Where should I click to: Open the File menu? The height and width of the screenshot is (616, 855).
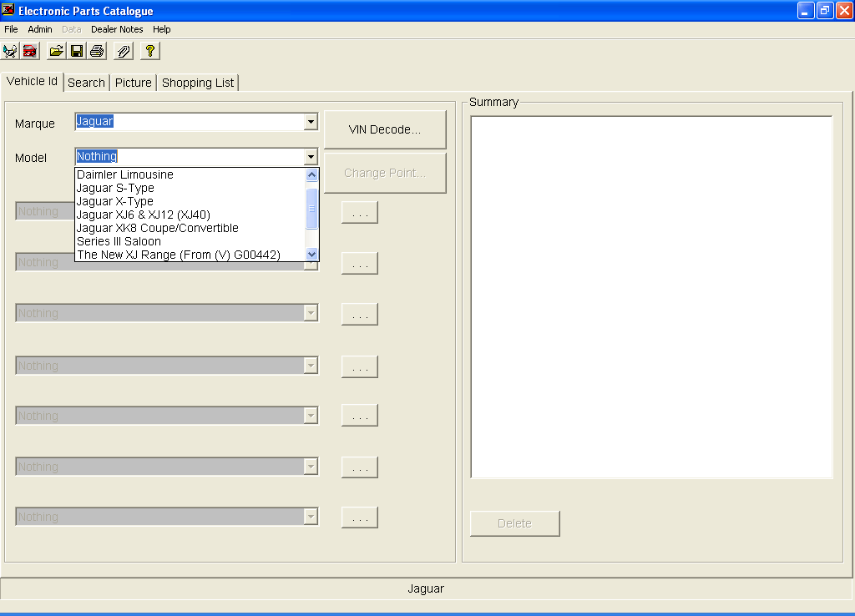[x=11, y=29]
